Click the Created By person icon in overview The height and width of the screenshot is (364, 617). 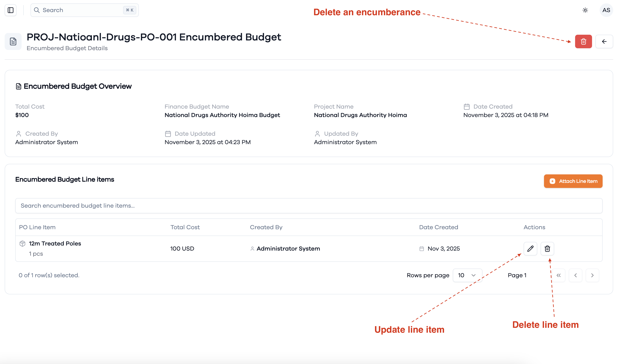[x=18, y=134]
